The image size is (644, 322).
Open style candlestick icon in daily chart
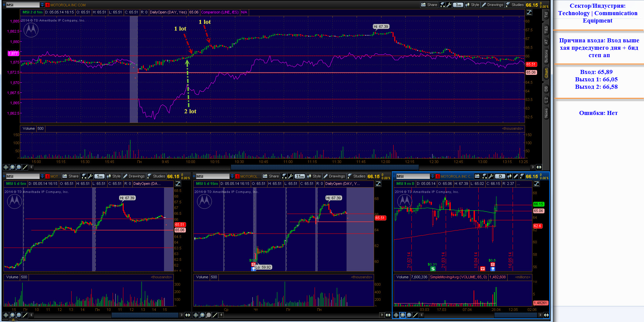point(510,176)
